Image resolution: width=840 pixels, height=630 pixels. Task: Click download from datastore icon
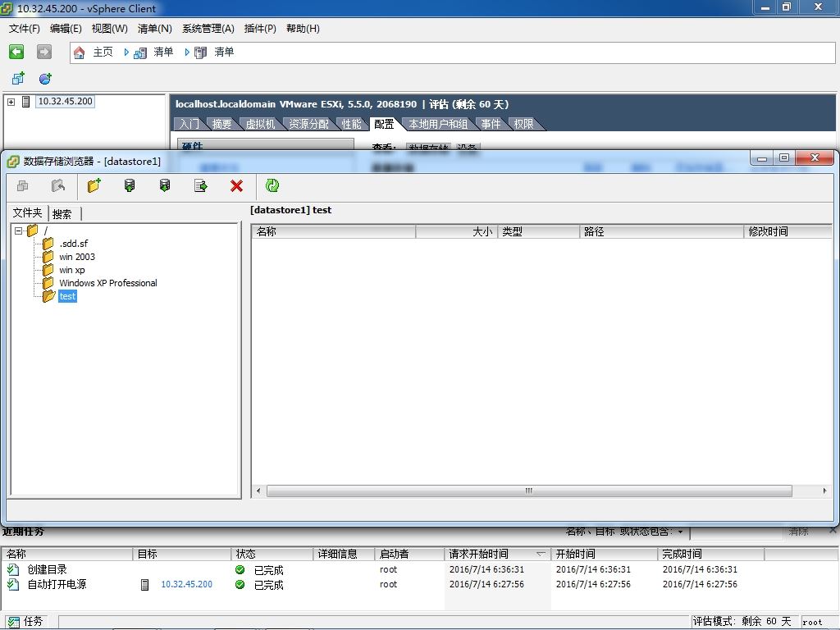pyautogui.click(x=165, y=186)
